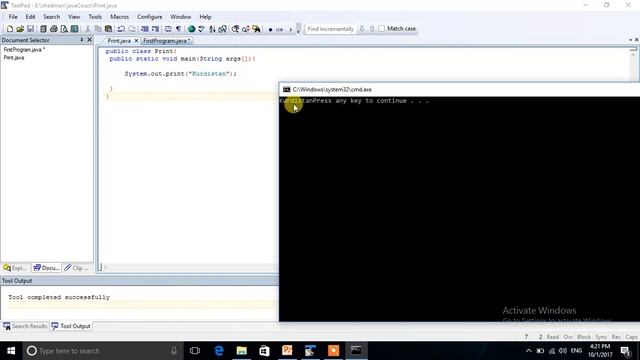Click the Manage Files toolbar icon
This screenshot has width=640, height=360.
pyautogui.click(x=43, y=29)
